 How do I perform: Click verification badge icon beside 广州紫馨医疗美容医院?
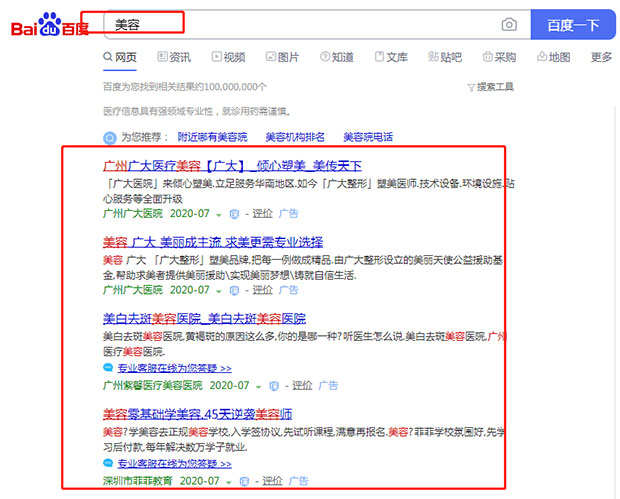point(274,386)
